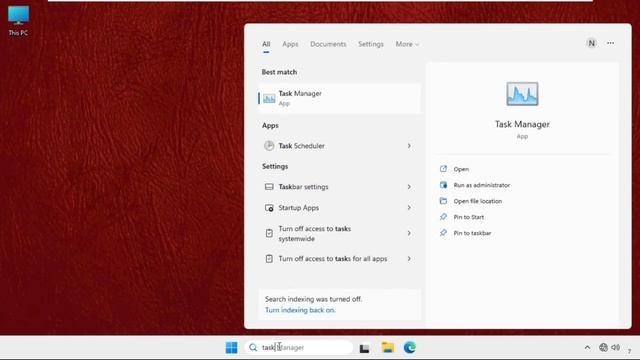The image size is (640, 360).
Task: Click the Task Scheduler clock icon
Action: pos(269,146)
